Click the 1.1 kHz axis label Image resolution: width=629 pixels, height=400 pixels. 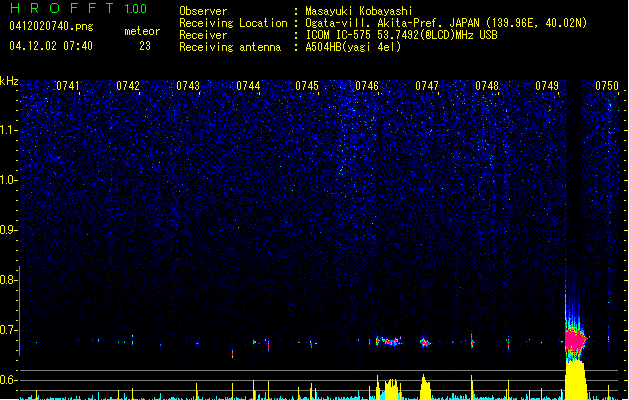[x=8, y=130]
